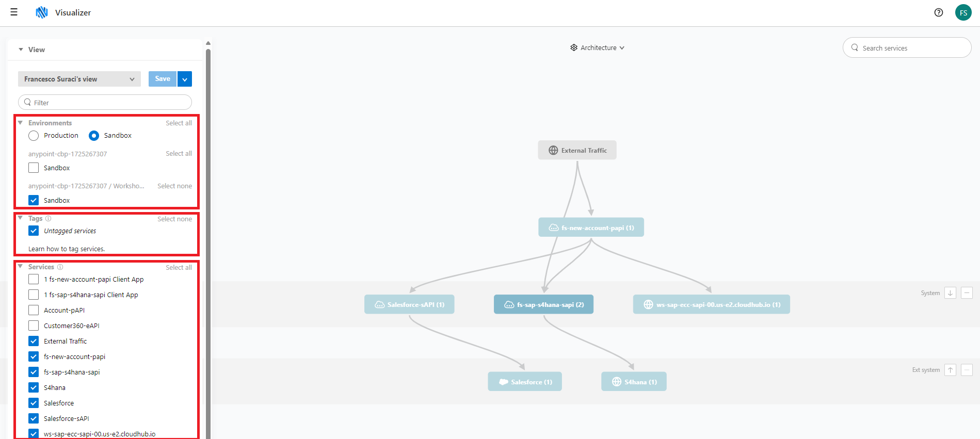The height and width of the screenshot is (439, 980).
Task: Click the sidebar vertical scrollbar
Action: point(208,243)
